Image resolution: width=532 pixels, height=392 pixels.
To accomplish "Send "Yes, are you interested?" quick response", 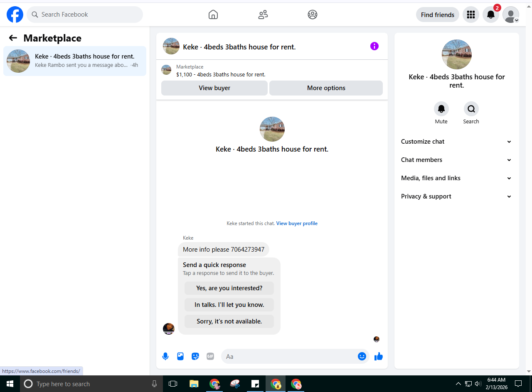I will click(x=229, y=288).
